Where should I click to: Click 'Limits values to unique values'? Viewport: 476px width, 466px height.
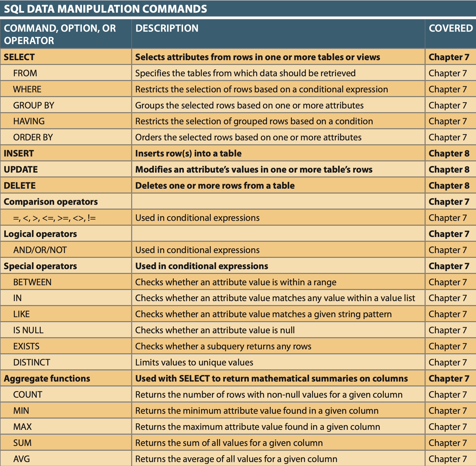pyautogui.click(x=194, y=362)
